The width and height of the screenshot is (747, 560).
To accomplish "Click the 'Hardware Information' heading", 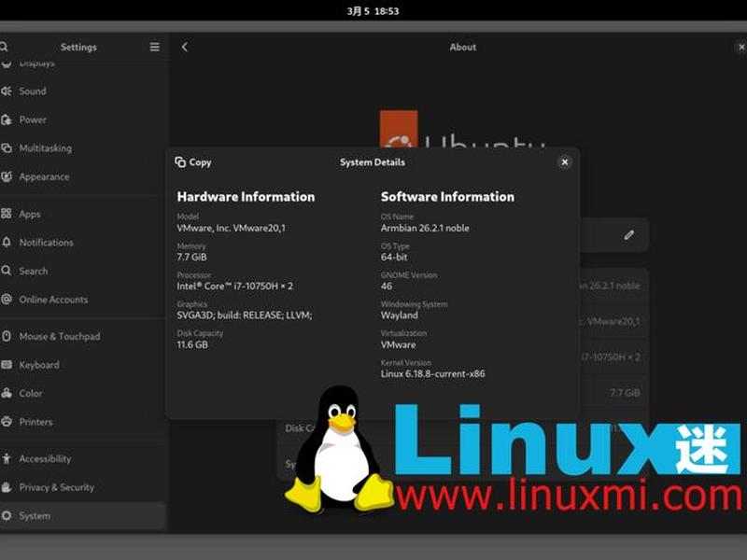I will pyautogui.click(x=246, y=197).
